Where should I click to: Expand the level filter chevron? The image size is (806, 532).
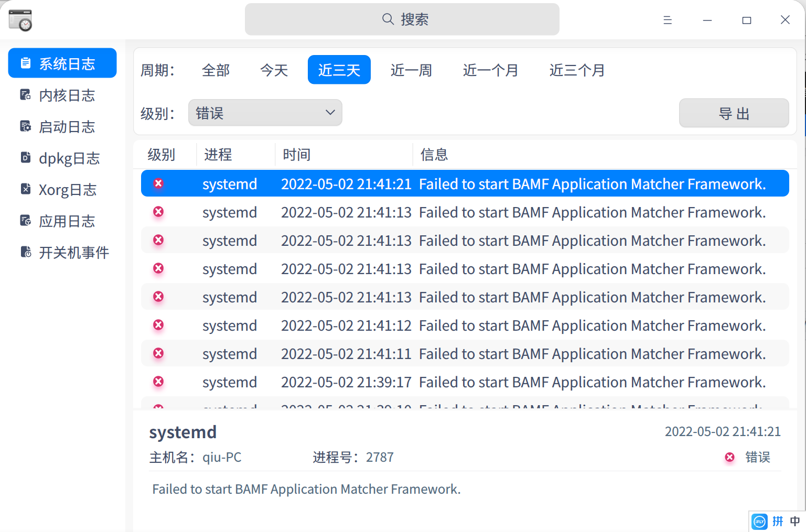330,112
